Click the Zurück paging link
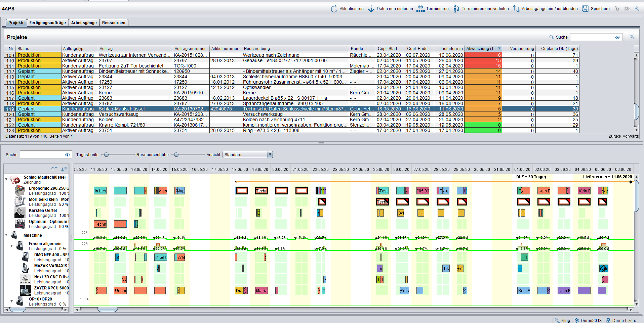Image resolution: width=644 pixels, height=323 pixels. [615, 136]
